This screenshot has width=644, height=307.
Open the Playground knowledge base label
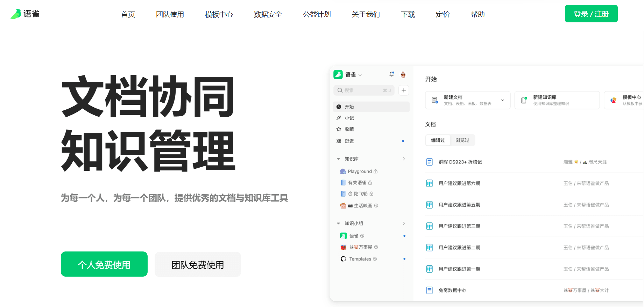coord(360,171)
